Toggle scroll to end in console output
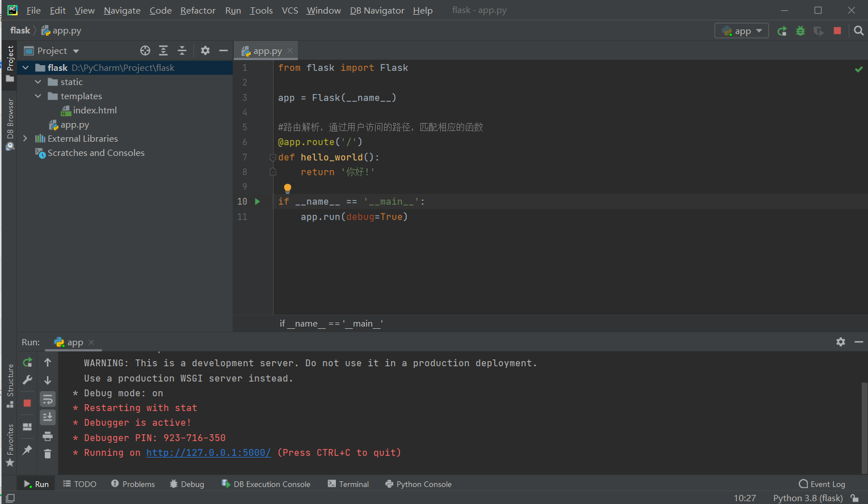Screen dimensions: 868x504 [x=48, y=417]
